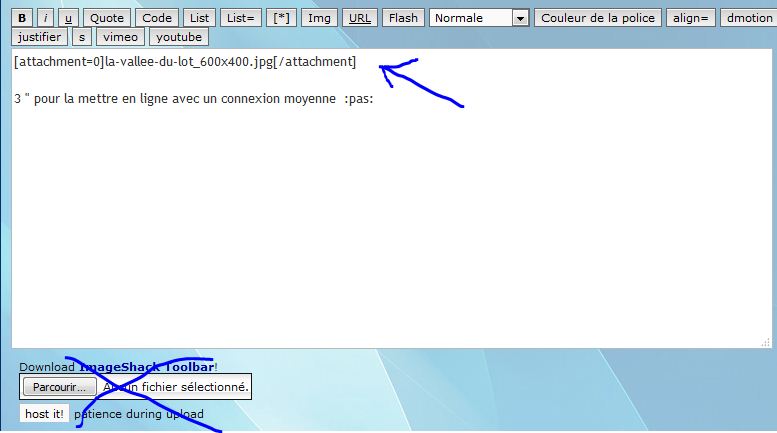Screen dimensions: 777x433
Task: Insert image tag using Img button
Action: click(x=319, y=18)
